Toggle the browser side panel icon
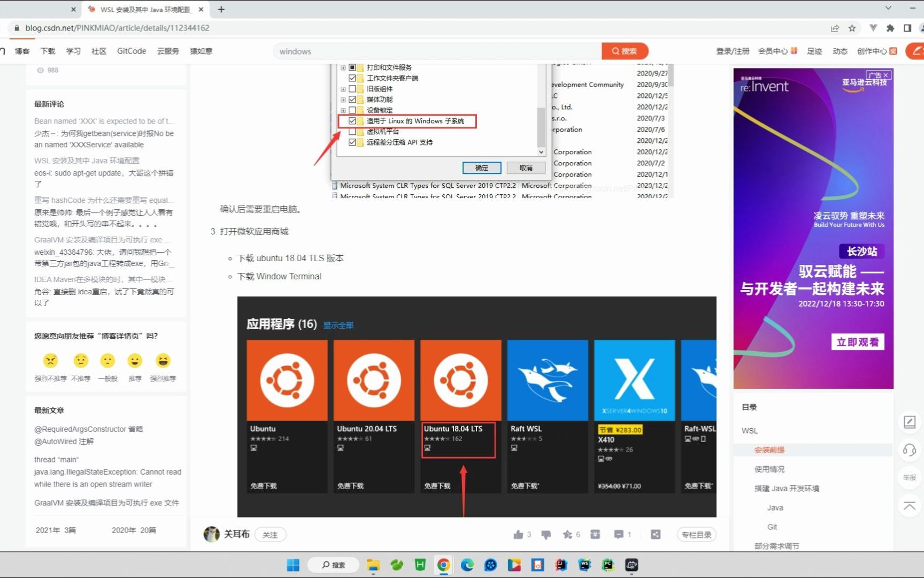This screenshot has width=924, height=578. pos(907,28)
